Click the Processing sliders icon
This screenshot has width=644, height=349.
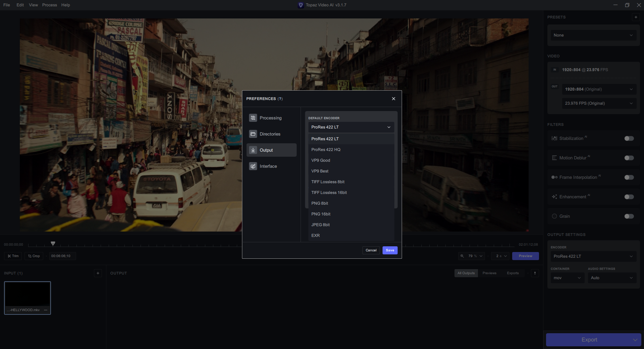pos(253,118)
